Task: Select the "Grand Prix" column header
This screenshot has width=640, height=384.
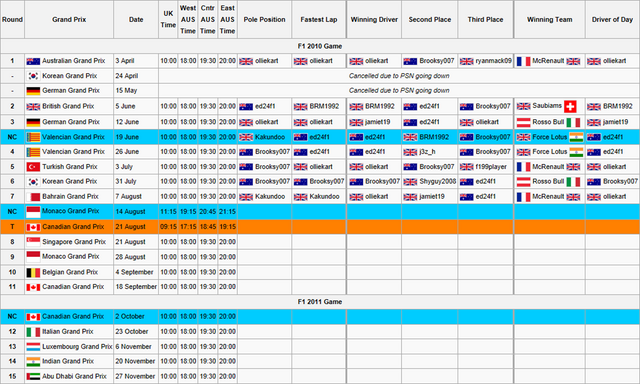Action: [69, 20]
